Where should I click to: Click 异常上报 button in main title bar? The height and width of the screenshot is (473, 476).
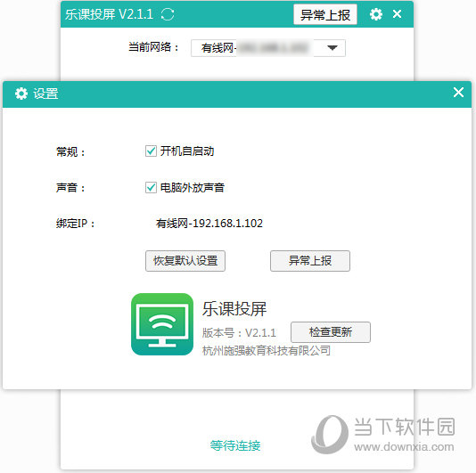[325, 14]
